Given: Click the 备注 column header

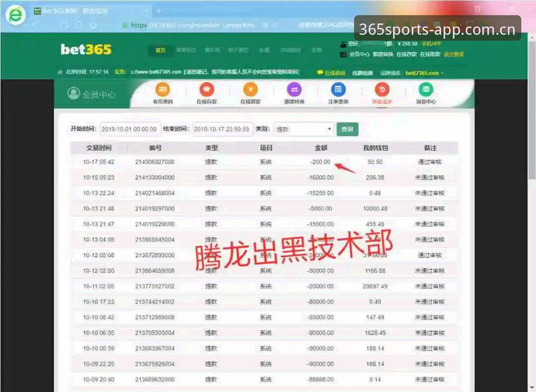Looking at the screenshot, I should point(430,148).
